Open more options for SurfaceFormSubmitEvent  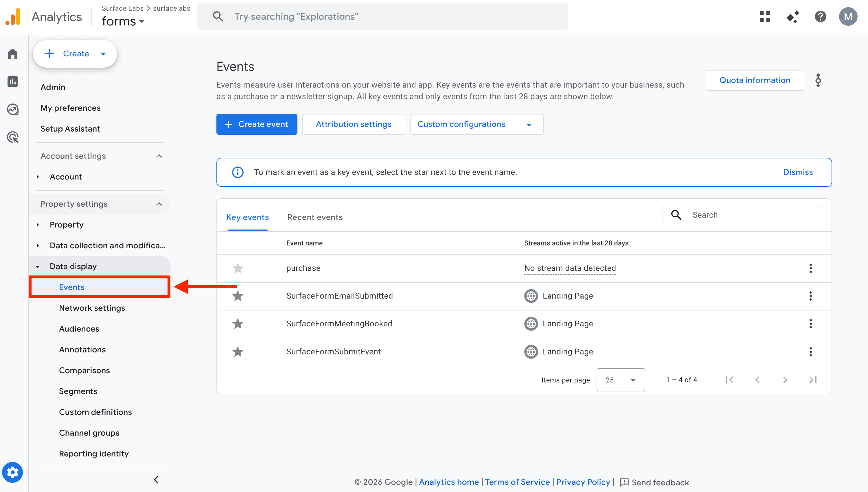(x=810, y=352)
